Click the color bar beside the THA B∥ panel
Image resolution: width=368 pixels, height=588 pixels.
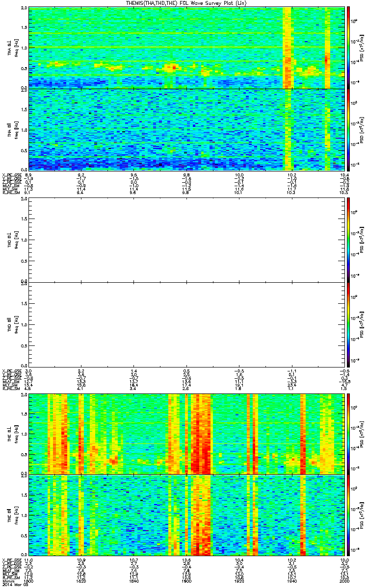[348, 129]
